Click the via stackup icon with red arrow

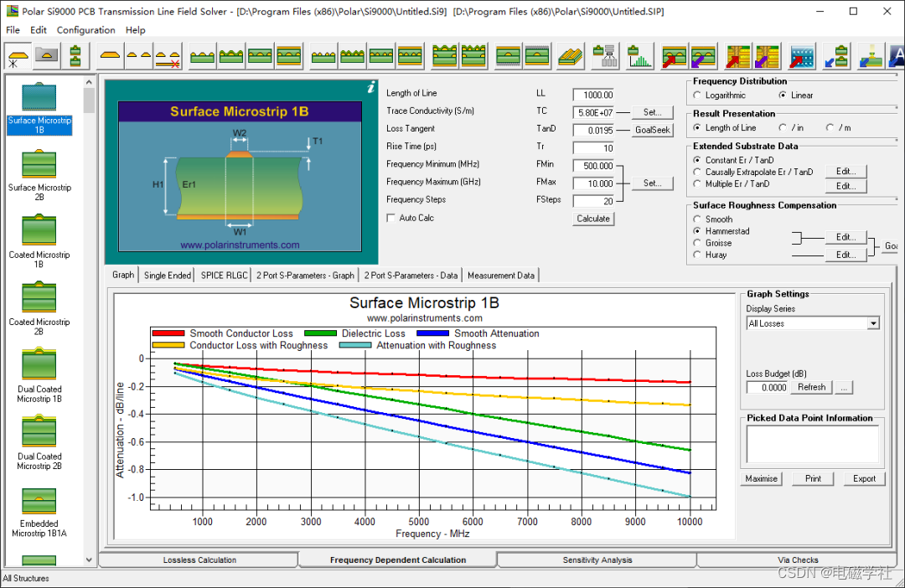coord(738,57)
